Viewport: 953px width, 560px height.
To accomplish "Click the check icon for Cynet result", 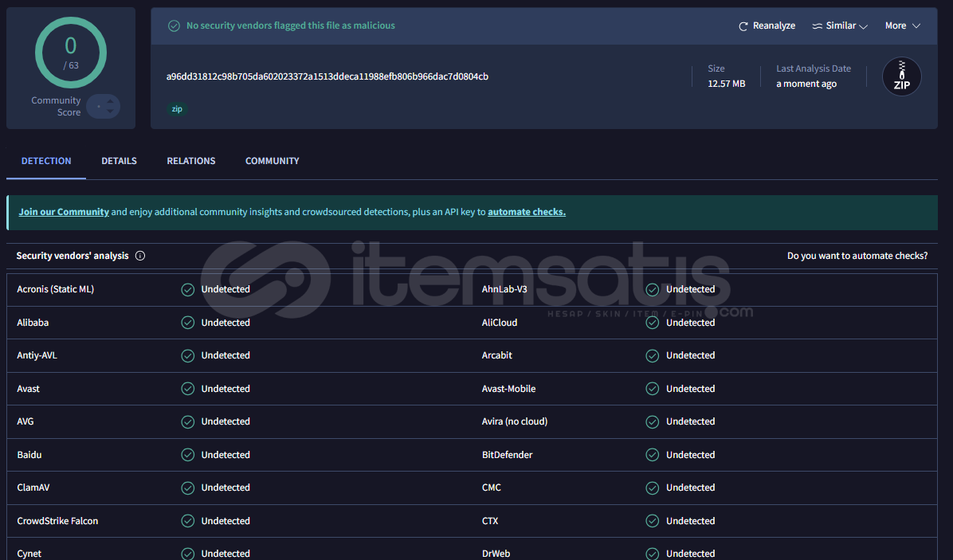I will click(x=188, y=554).
